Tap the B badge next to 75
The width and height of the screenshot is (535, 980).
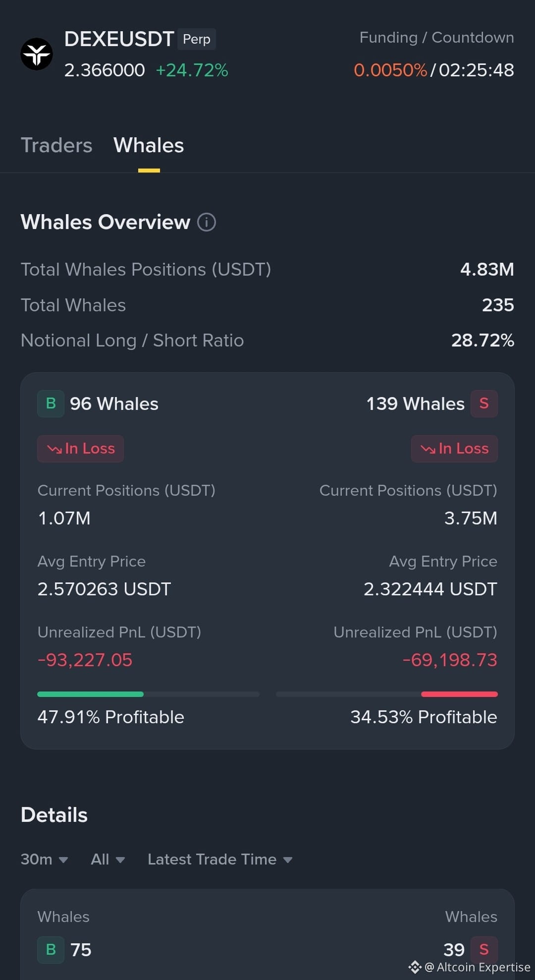(x=51, y=950)
